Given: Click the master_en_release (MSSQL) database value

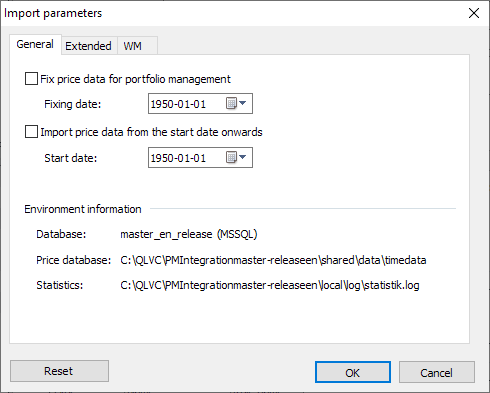Looking at the screenshot, I should 189,234.
